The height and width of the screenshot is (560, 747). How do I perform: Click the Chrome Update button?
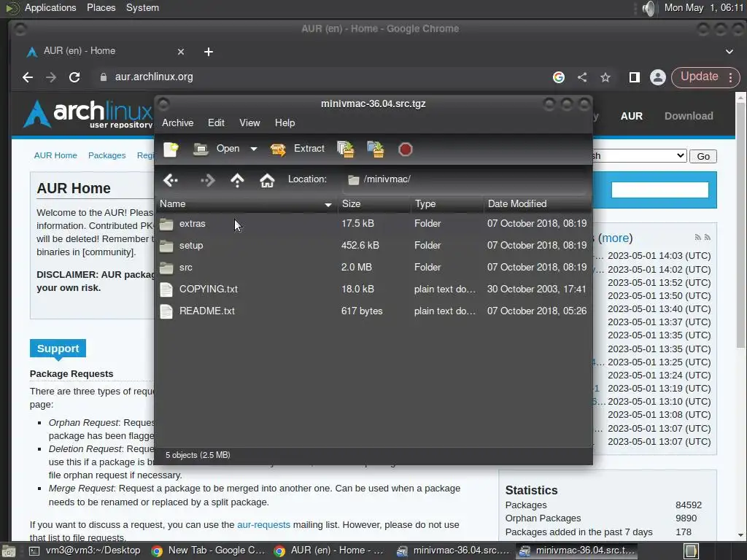pyautogui.click(x=705, y=77)
